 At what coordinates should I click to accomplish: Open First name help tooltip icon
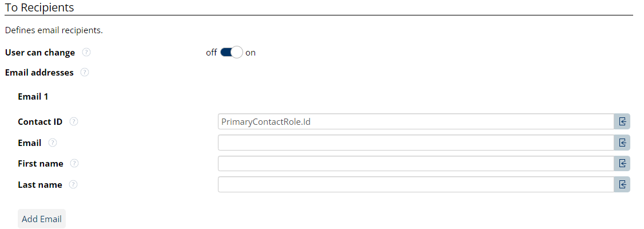[x=74, y=164]
